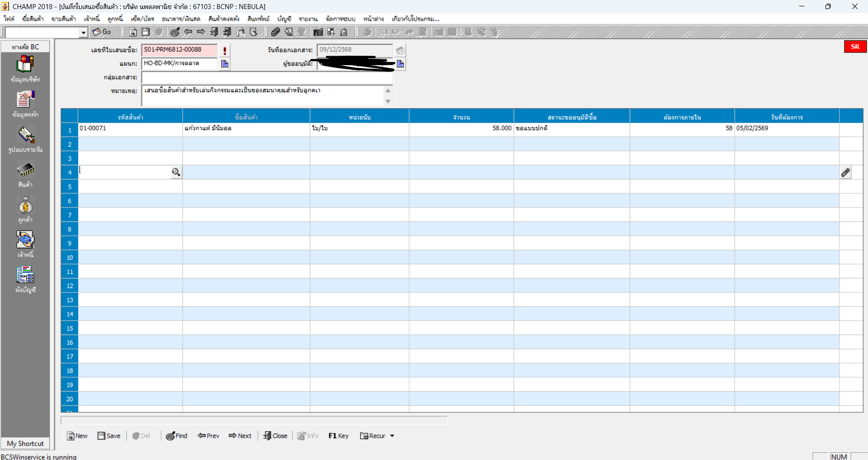Viewport: 868px width, 460px height.
Task: Open the ผังบัญชี sidebar icon
Action: pyautogui.click(x=25, y=275)
